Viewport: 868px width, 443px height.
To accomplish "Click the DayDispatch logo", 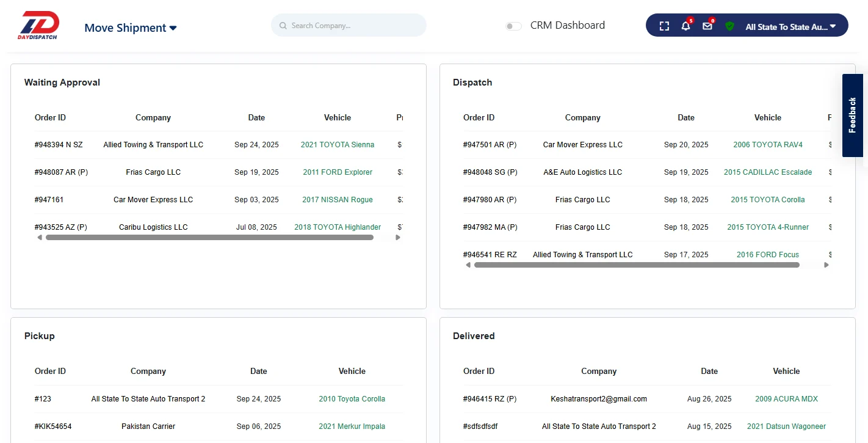I will coord(38,26).
